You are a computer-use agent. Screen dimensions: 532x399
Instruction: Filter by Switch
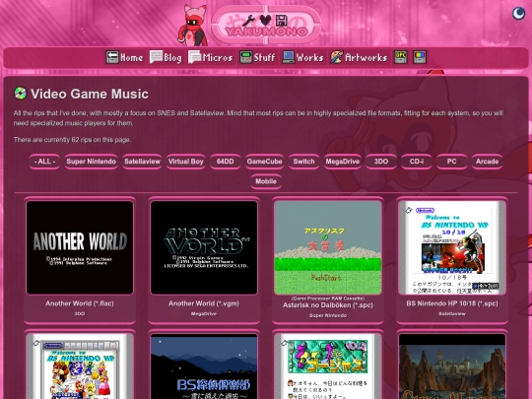pyautogui.click(x=304, y=162)
